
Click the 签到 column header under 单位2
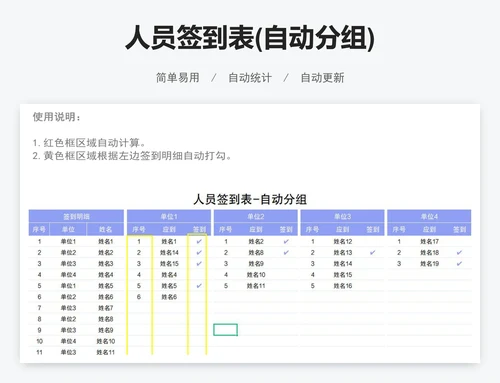tap(286, 229)
